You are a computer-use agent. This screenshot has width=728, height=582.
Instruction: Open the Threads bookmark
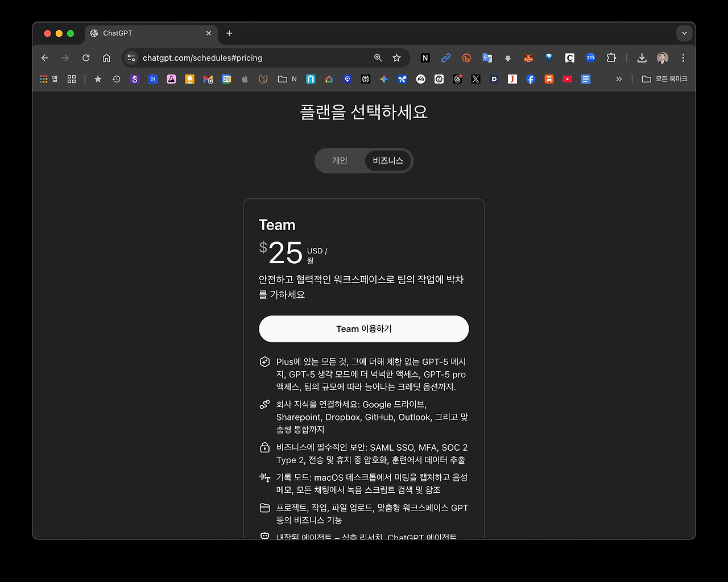pos(457,80)
